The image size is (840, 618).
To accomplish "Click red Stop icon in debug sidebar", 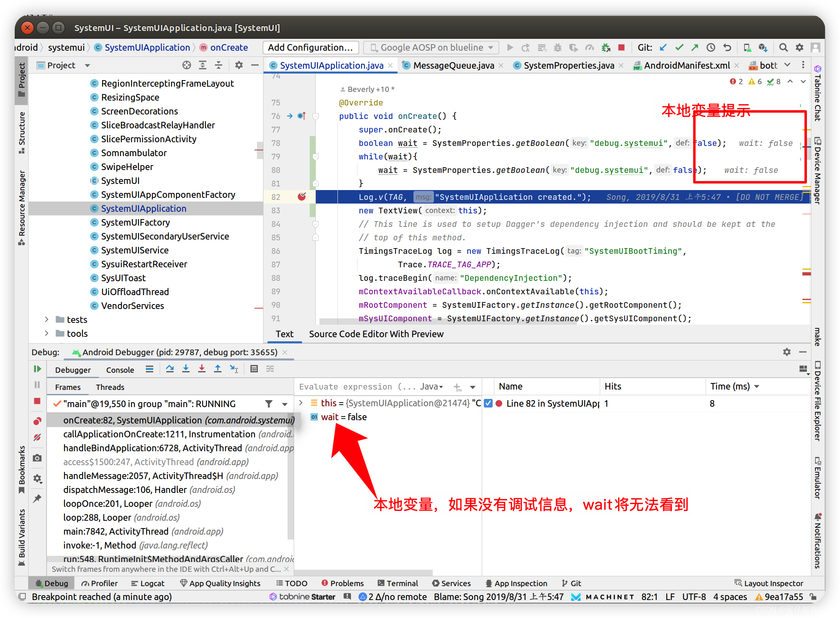I will tap(37, 401).
